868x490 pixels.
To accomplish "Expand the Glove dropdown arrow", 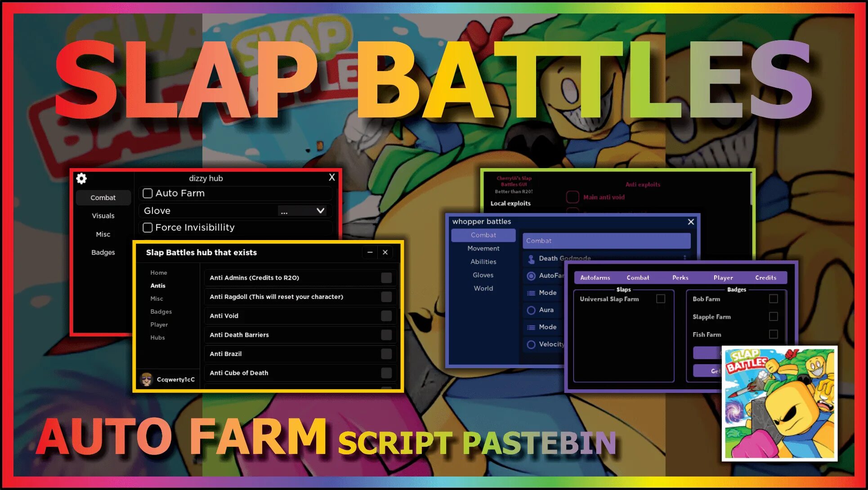I will pyautogui.click(x=320, y=210).
